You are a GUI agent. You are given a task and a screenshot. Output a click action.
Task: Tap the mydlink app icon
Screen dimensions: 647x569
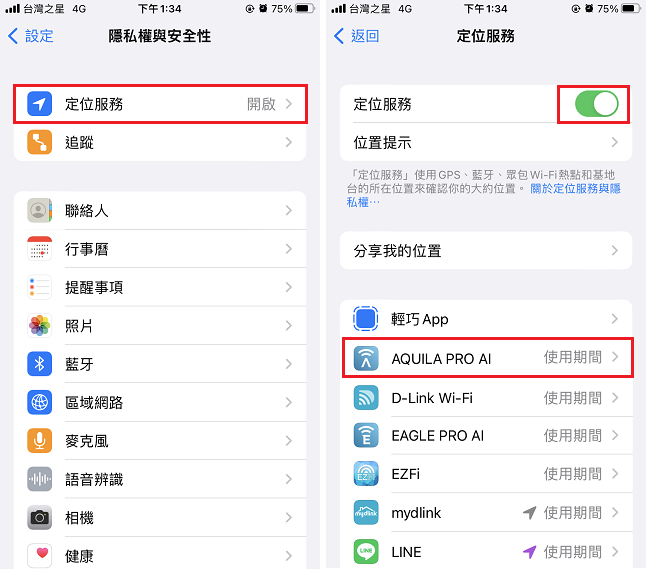pyautogui.click(x=366, y=512)
